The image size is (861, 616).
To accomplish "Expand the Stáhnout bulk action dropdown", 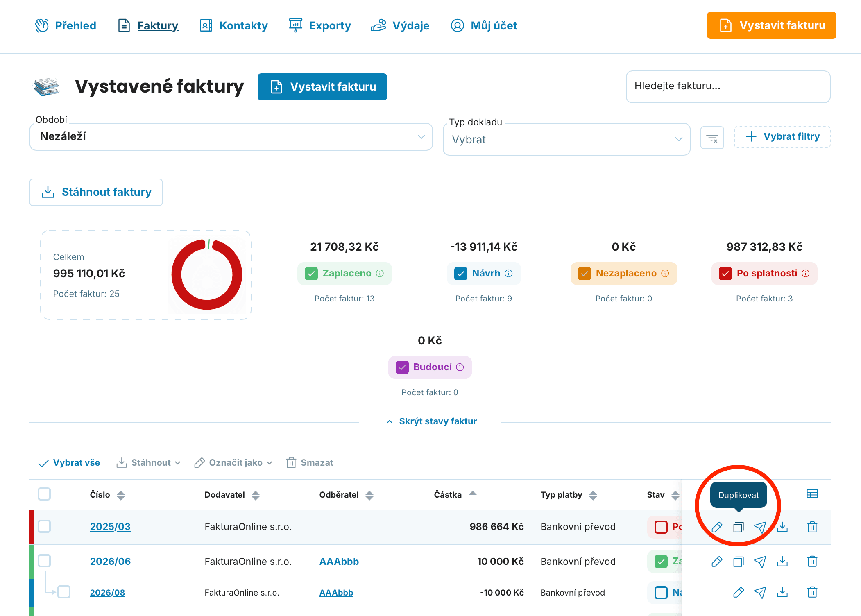I will click(x=148, y=463).
